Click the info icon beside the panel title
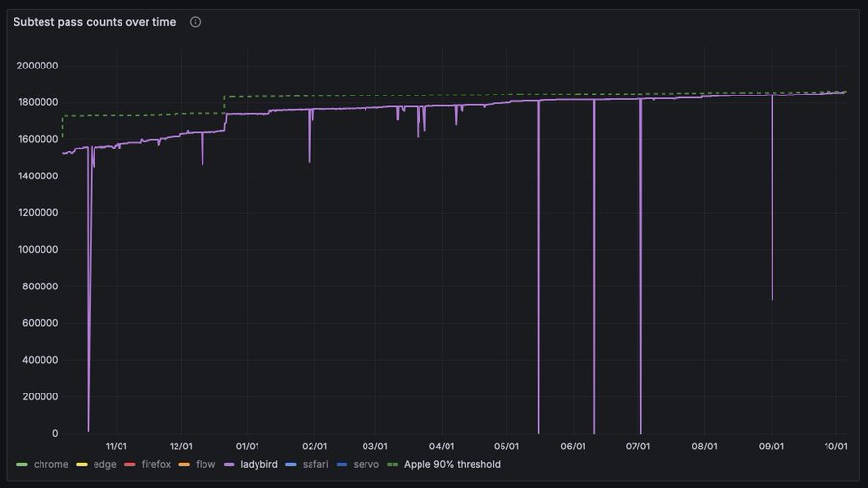 pos(195,22)
